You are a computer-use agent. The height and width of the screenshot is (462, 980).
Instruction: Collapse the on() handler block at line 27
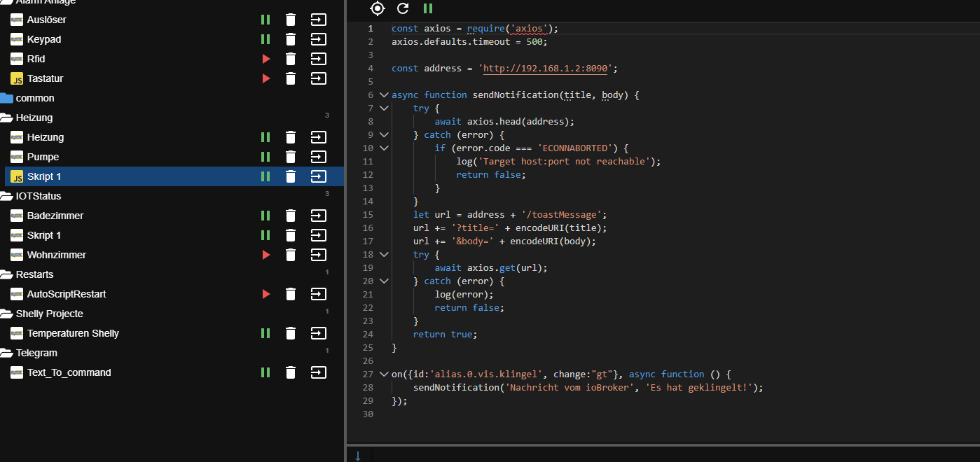pyautogui.click(x=383, y=374)
